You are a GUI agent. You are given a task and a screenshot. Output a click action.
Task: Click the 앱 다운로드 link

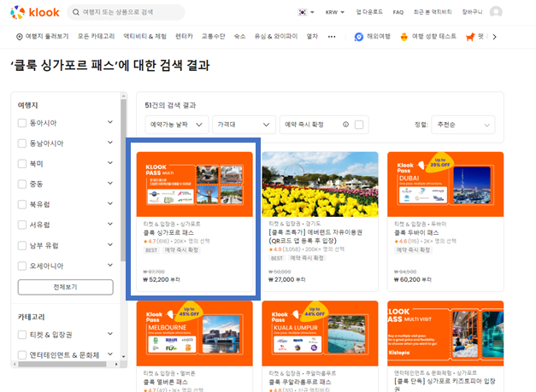pyautogui.click(x=369, y=12)
